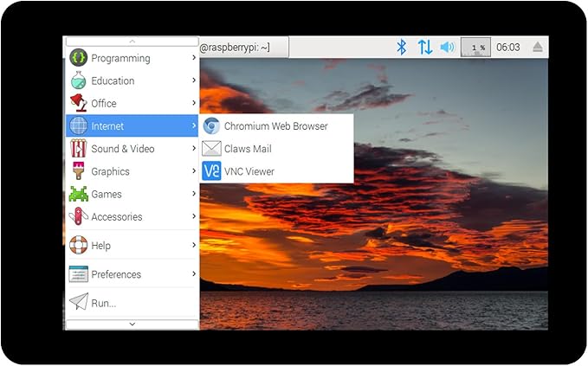Expand the Preferences submenu arrow

pos(193,273)
